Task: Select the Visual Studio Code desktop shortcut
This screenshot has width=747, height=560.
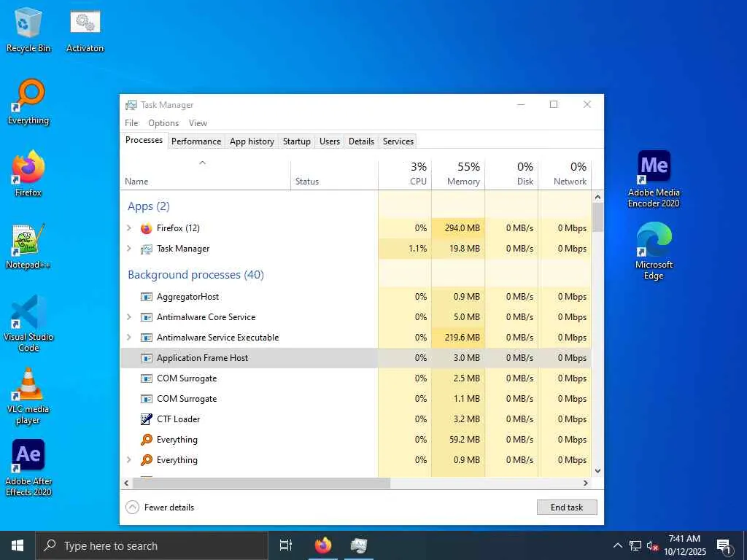Action: pos(28,324)
